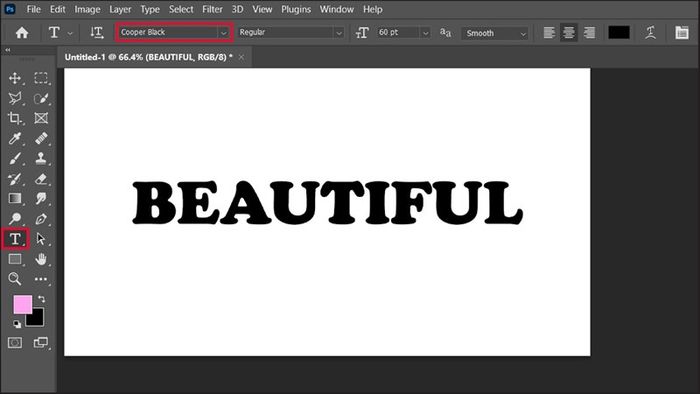The height and width of the screenshot is (394, 700).
Task: Open the Smooth anti-aliasing dropdown
Action: tap(495, 33)
